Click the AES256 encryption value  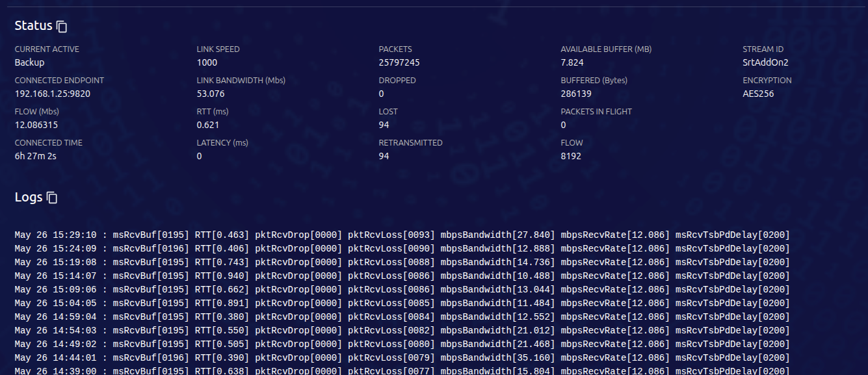758,94
